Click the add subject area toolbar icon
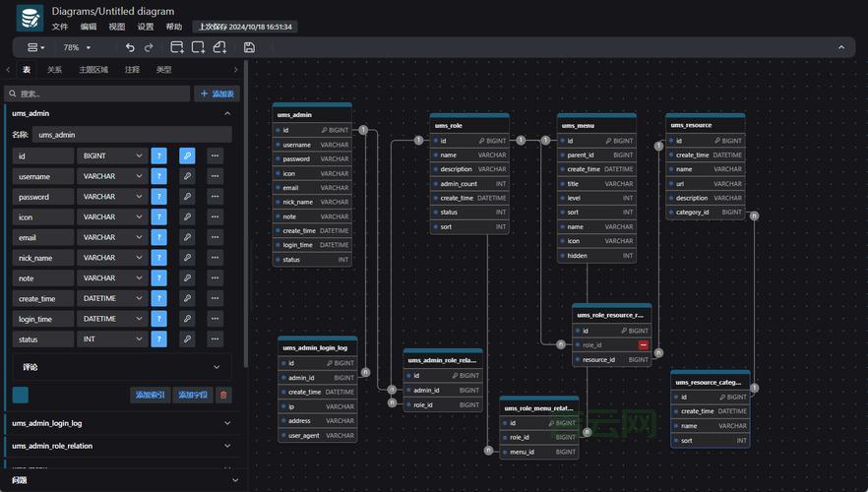Screen dimensions: 868x492 pos(198,47)
